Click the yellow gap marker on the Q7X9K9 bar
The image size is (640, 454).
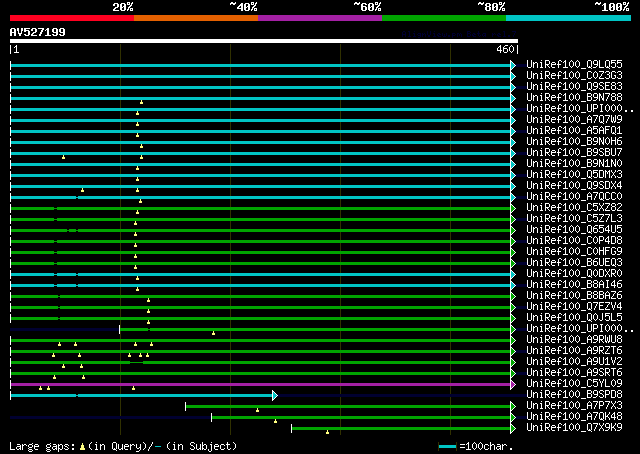327,431
